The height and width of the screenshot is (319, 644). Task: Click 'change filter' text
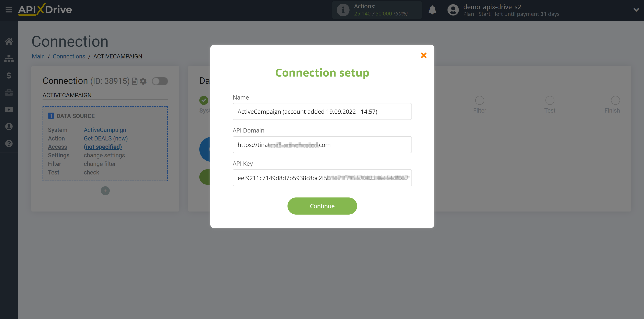click(x=100, y=164)
